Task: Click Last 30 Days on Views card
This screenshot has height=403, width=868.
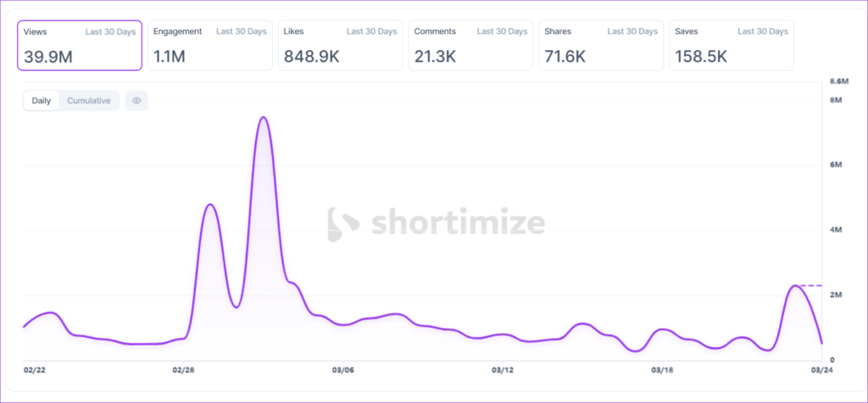Action: 110,32
